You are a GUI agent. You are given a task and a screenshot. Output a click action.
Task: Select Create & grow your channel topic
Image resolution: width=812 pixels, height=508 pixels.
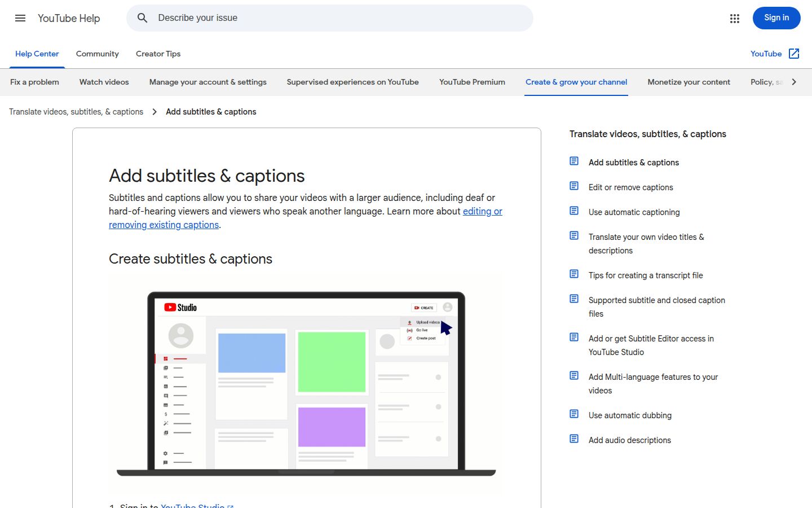[x=576, y=82]
